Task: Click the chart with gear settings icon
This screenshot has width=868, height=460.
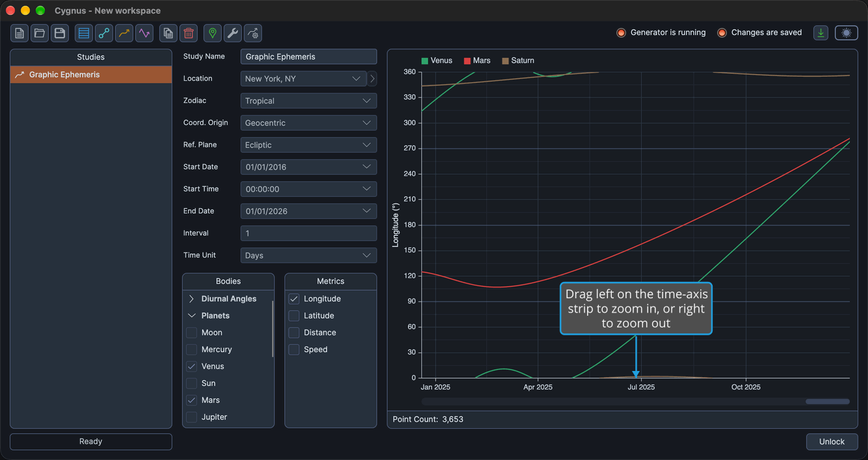Action: point(253,33)
